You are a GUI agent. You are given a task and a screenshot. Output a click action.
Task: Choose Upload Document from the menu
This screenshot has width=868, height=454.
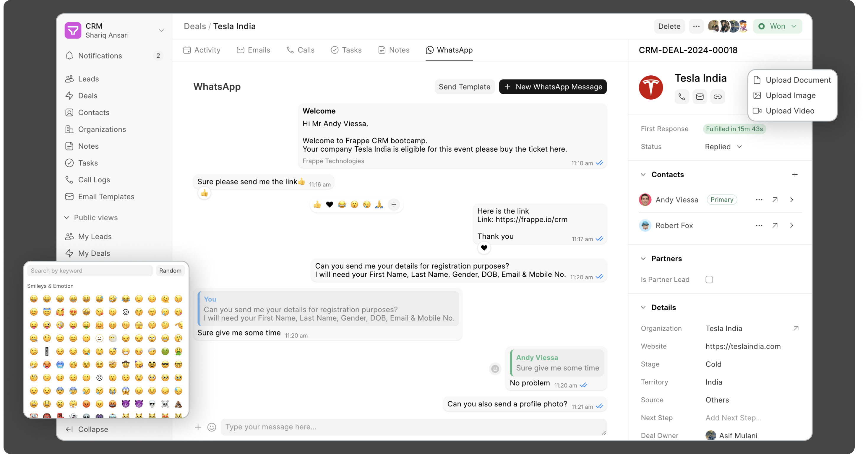click(x=792, y=80)
